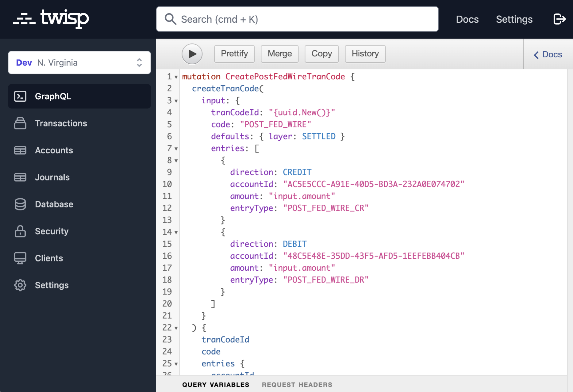Open Journals via its sidebar icon

(x=20, y=177)
